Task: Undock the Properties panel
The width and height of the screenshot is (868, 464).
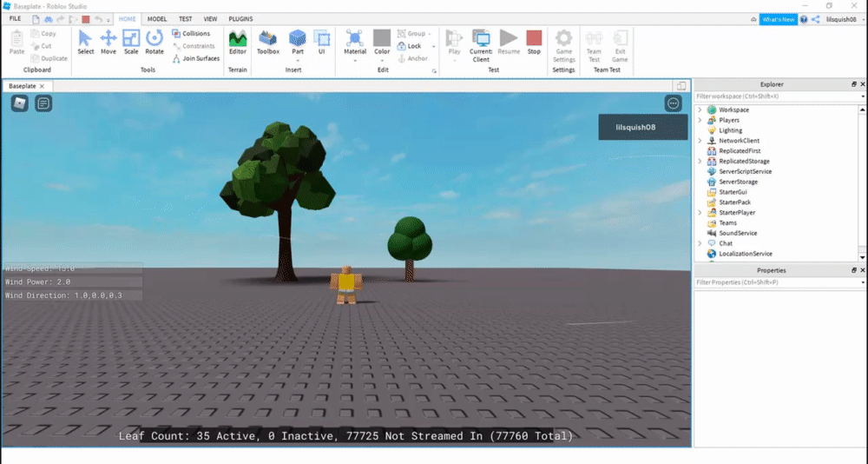Action: tap(854, 270)
